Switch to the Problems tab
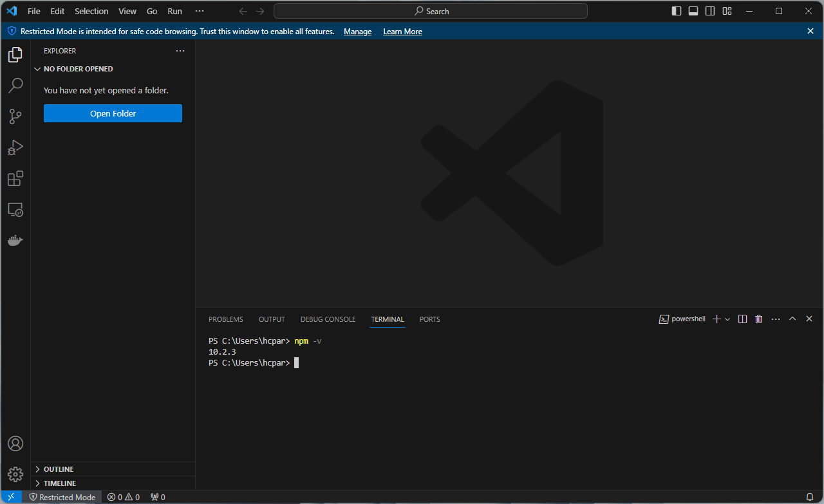824x504 pixels. pyautogui.click(x=226, y=319)
